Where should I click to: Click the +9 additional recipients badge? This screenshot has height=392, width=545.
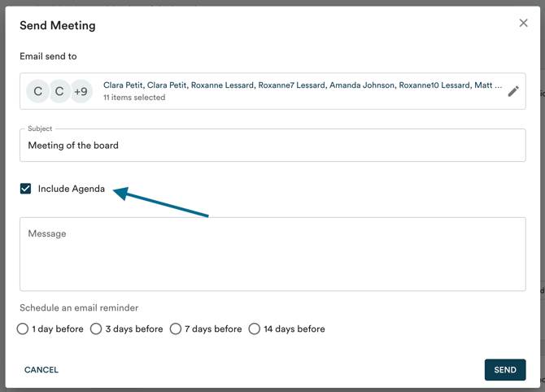(x=81, y=91)
